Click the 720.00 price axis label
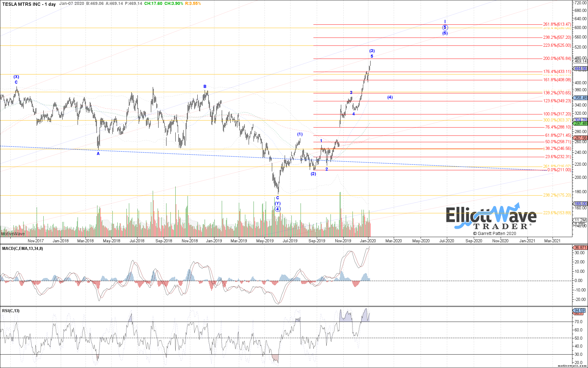Image resolution: width=588 pixels, height=368 pixels. tap(580, 3)
